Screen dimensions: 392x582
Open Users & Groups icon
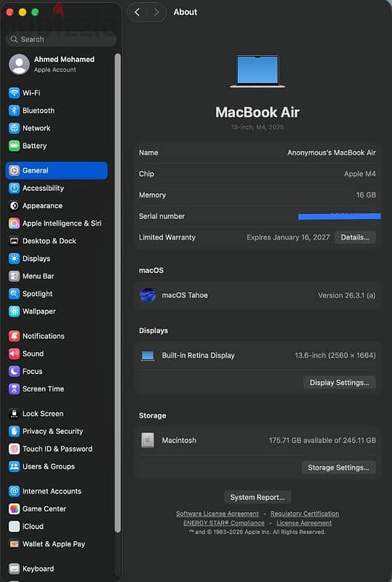[14, 466]
